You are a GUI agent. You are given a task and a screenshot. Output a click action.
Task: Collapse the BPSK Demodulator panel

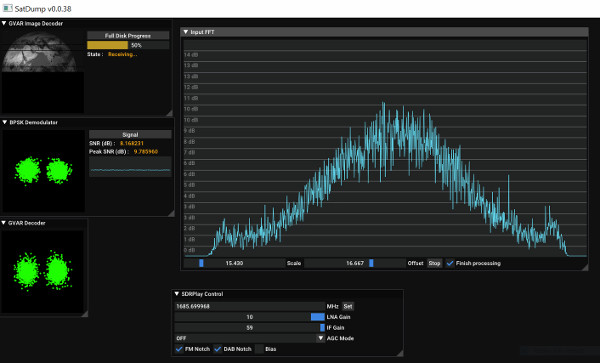click(x=5, y=122)
